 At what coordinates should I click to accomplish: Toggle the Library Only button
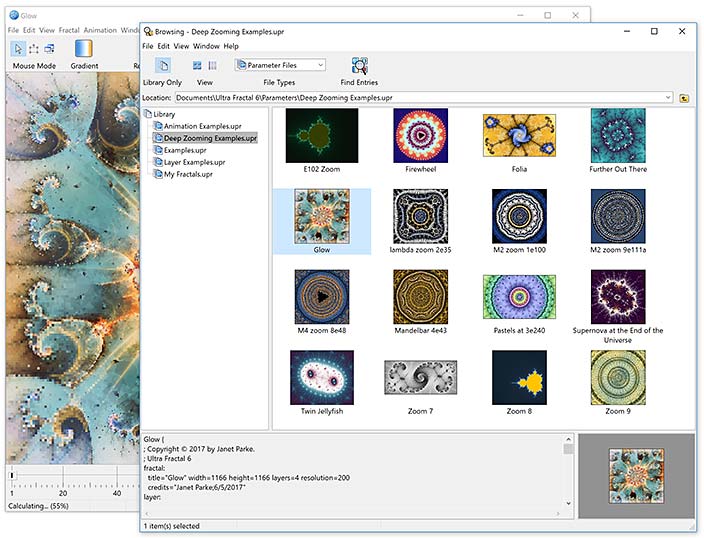coord(163,66)
